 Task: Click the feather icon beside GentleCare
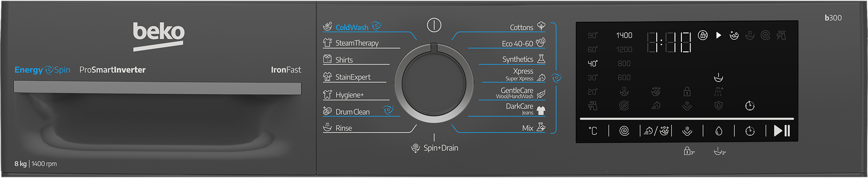(541, 94)
